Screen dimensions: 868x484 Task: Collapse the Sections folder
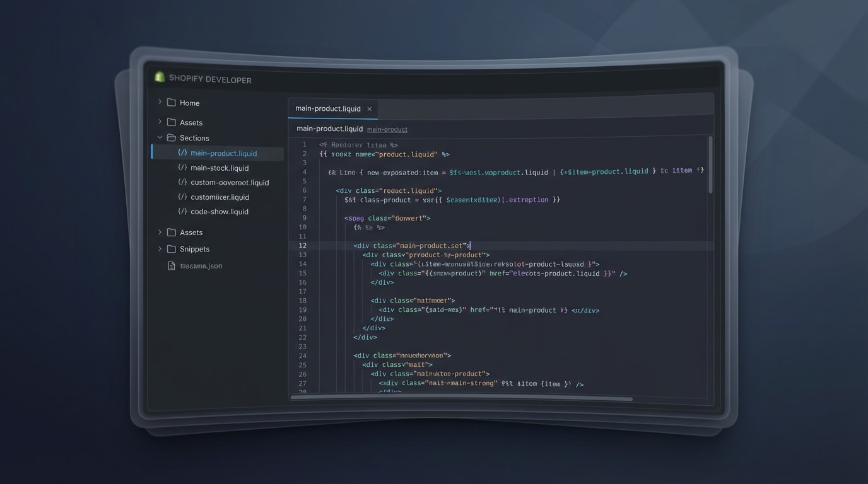pos(160,137)
